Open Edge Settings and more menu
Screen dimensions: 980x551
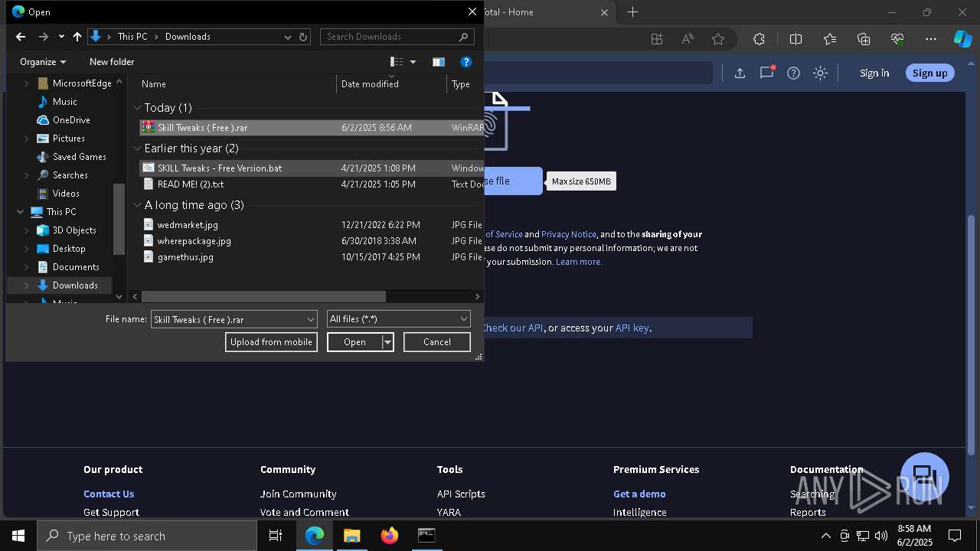click(930, 39)
